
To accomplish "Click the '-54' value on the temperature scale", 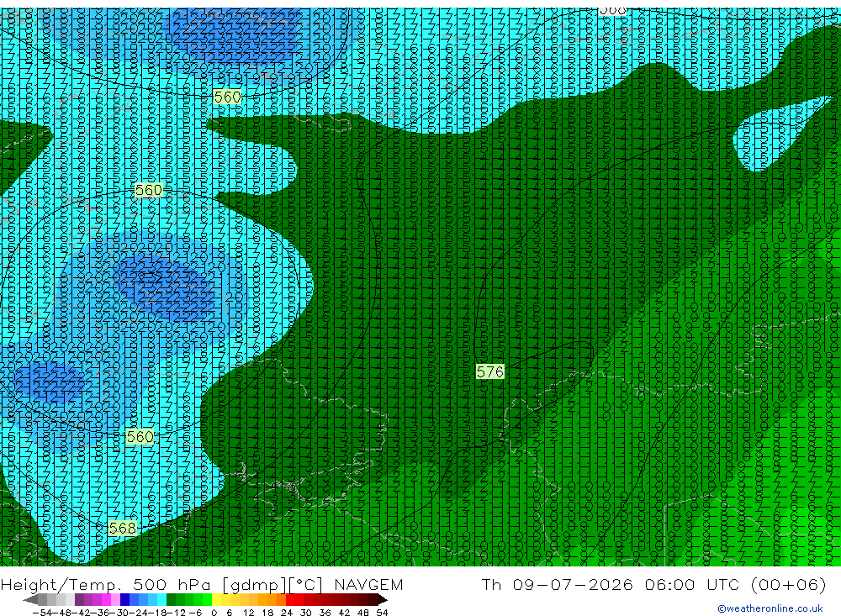I will click(42, 613).
